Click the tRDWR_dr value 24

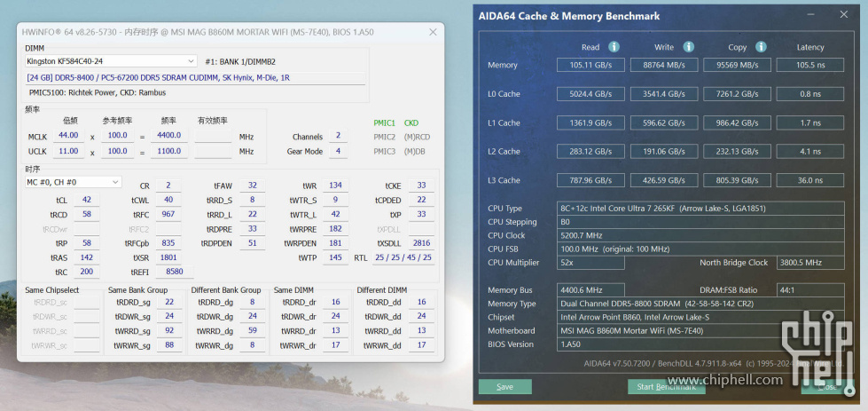click(336, 316)
